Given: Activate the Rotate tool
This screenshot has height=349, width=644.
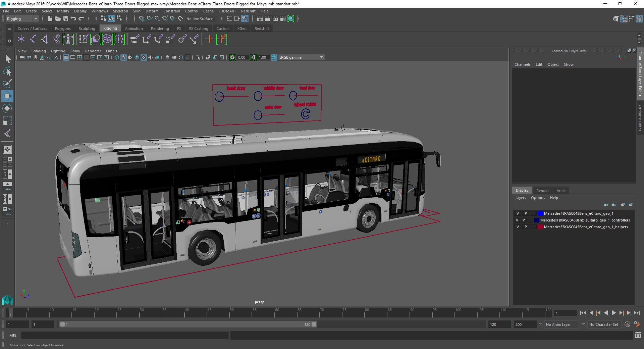Looking at the screenshot, I should coord(7,108).
